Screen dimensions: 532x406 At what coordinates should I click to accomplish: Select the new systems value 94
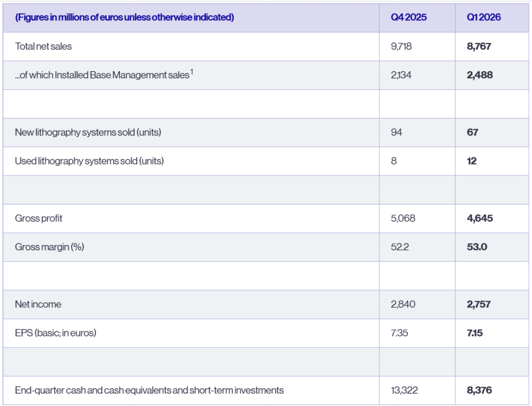click(x=396, y=132)
